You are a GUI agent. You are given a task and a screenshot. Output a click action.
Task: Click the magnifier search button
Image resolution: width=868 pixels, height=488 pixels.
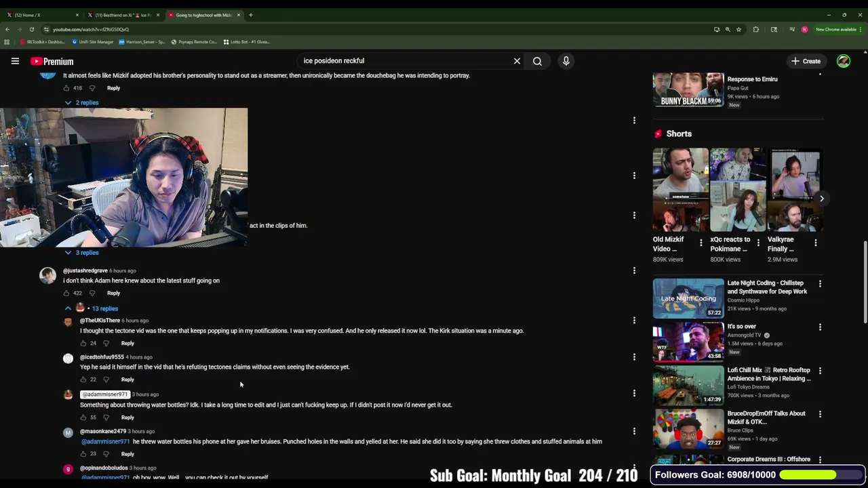537,61
